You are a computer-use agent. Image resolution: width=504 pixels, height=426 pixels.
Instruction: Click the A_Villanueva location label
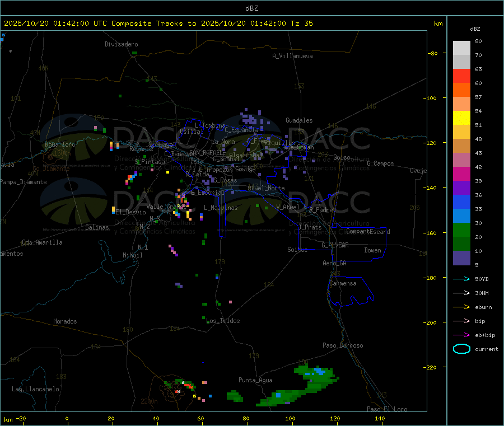(292, 56)
